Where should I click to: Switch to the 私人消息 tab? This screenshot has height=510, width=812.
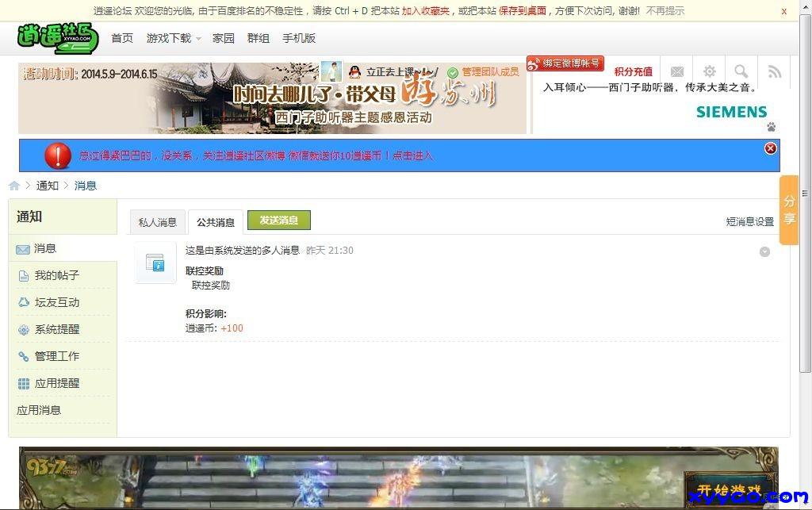[x=157, y=222]
